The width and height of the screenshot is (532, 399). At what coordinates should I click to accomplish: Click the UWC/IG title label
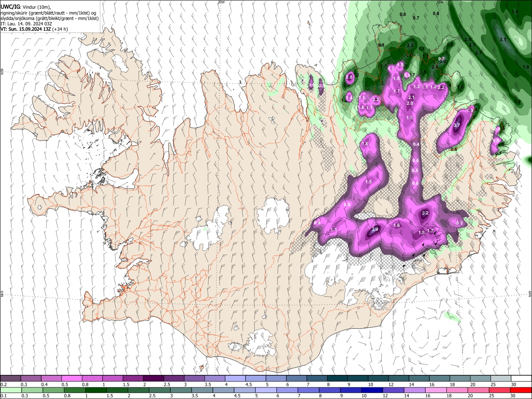pyautogui.click(x=10, y=7)
